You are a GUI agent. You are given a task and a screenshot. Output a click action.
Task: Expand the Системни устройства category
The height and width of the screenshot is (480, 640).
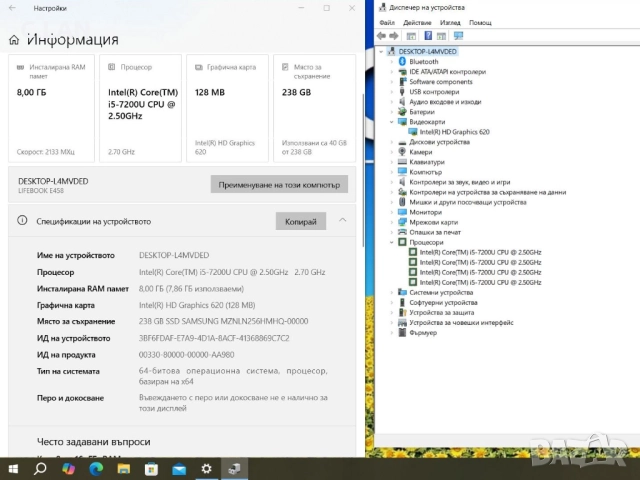coord(391,292)
